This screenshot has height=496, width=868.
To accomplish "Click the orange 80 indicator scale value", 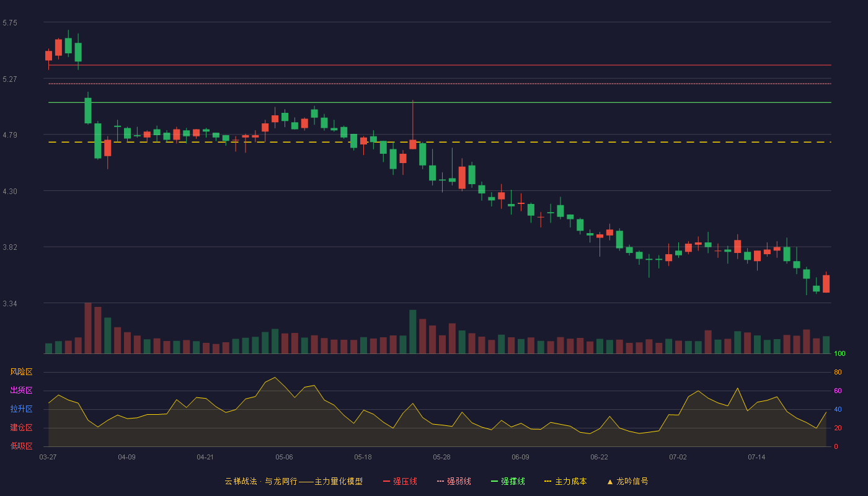I will point(838,372).
